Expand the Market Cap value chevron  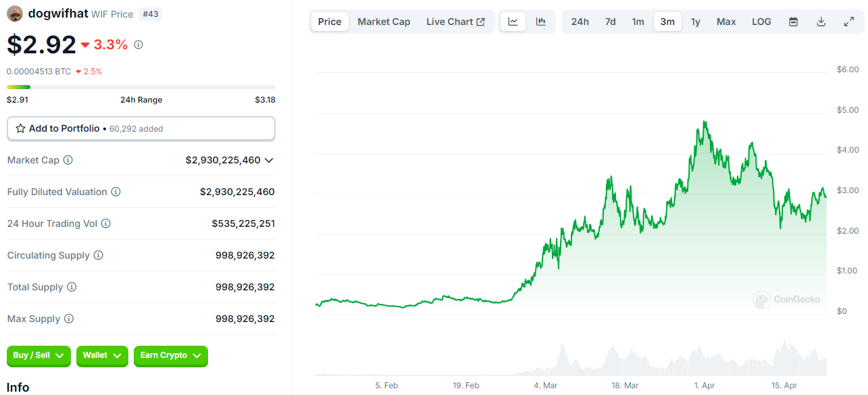tap(269, 160)
